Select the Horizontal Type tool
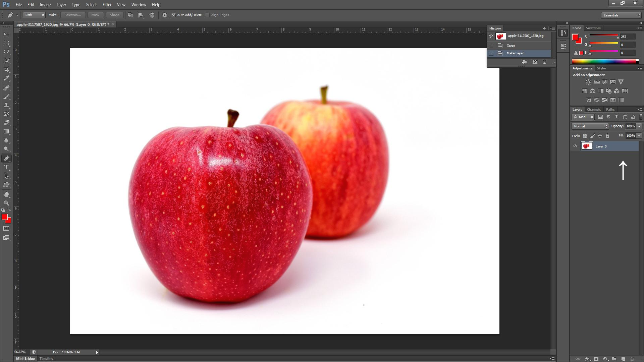 (x=6, y=167)
